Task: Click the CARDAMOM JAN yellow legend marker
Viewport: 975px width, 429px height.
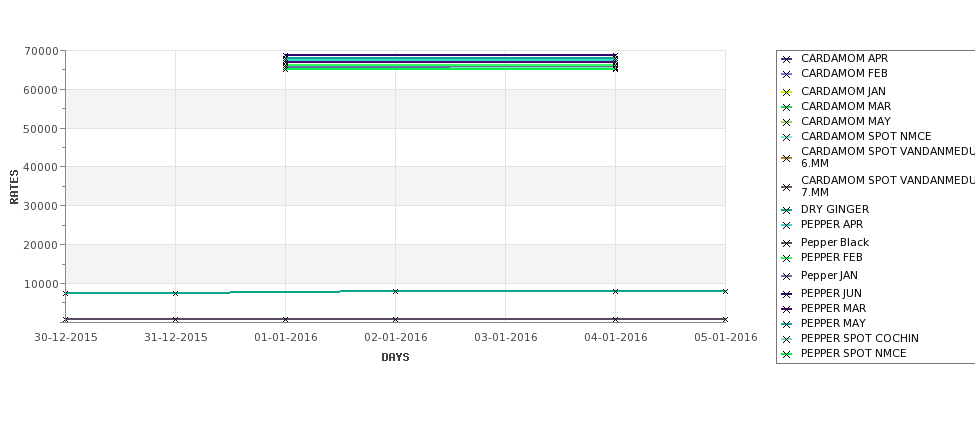Action: point(786,92)
